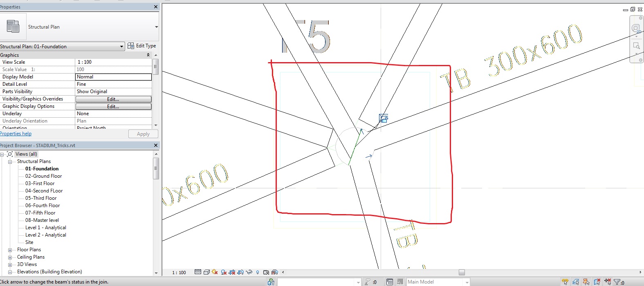644x286 pixels.
Task: Click right arrow of drawing view horizontal scrollbar
Action: coord(640,272)
